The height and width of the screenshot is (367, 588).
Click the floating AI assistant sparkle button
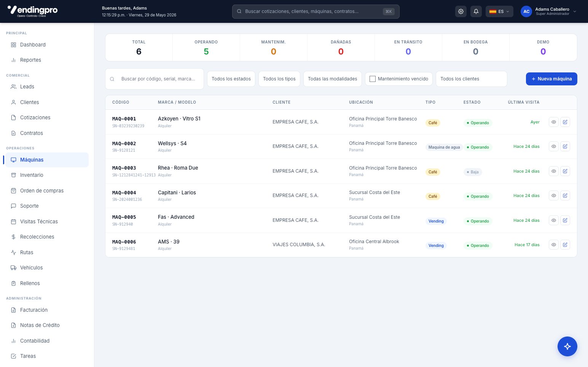point(567,346)
